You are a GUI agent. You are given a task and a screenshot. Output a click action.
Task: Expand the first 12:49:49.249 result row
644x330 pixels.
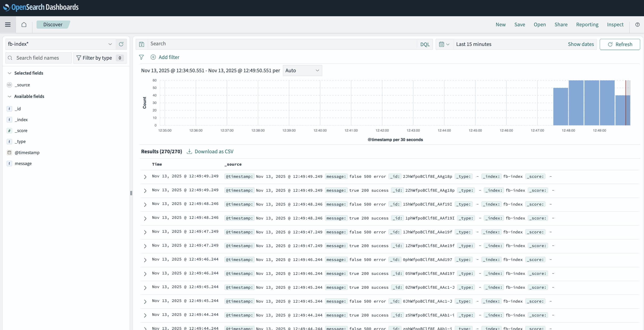[145, 177]
